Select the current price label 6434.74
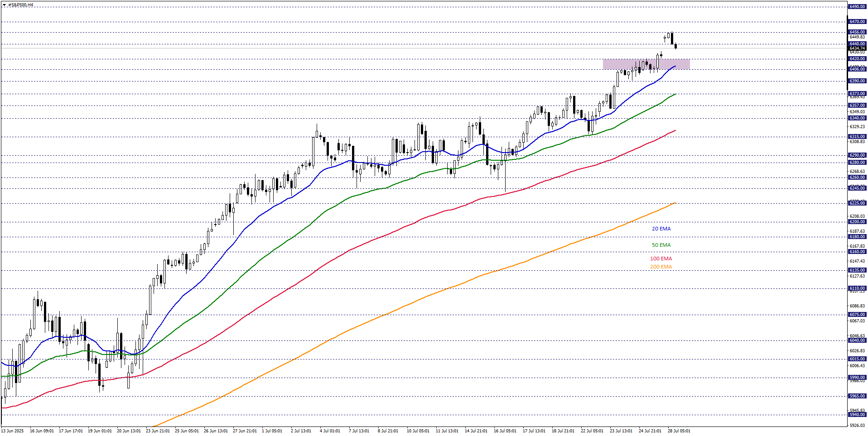 click(x=857, y=48)
